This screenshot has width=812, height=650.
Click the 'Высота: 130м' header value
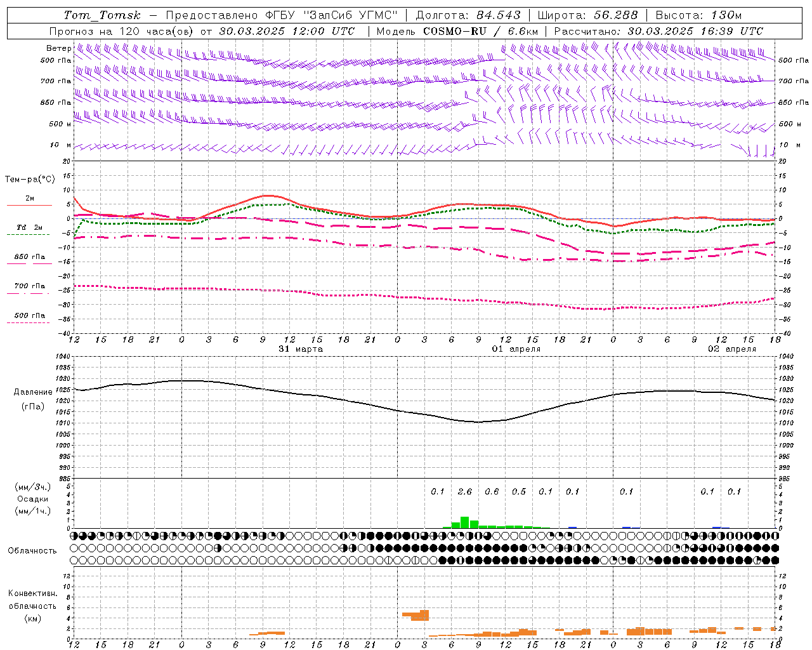pos(698,15)
